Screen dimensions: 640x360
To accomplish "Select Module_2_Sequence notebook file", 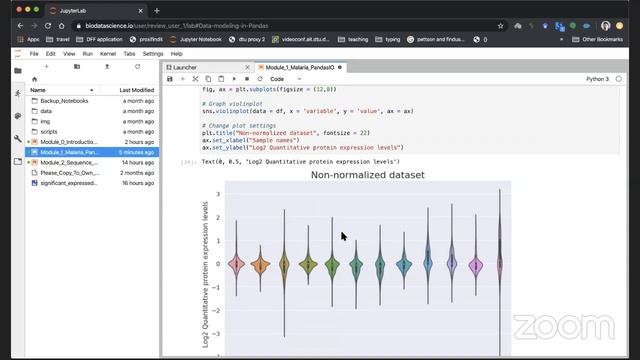I will 92,162.
